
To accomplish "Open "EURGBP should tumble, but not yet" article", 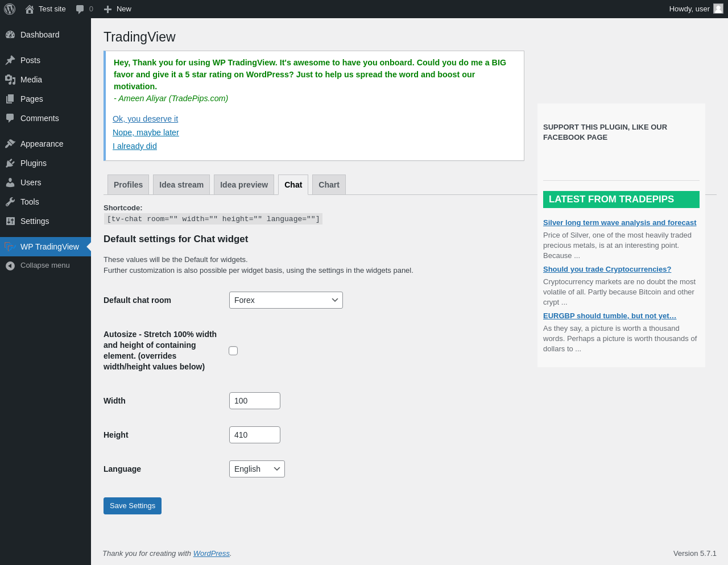I will pos(610,316).
